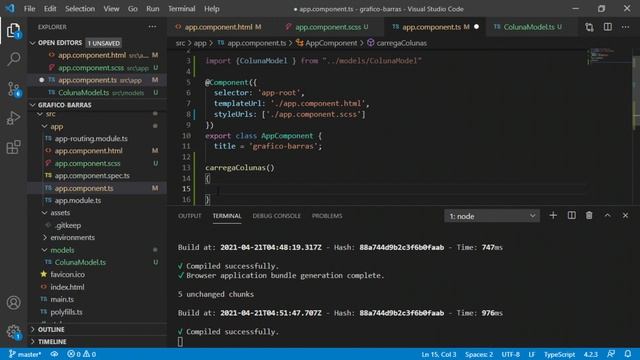The width and height of the screenshot is (640, 360).
Task: Open Explorer more actions ellipsis
Action: [152, 27]
